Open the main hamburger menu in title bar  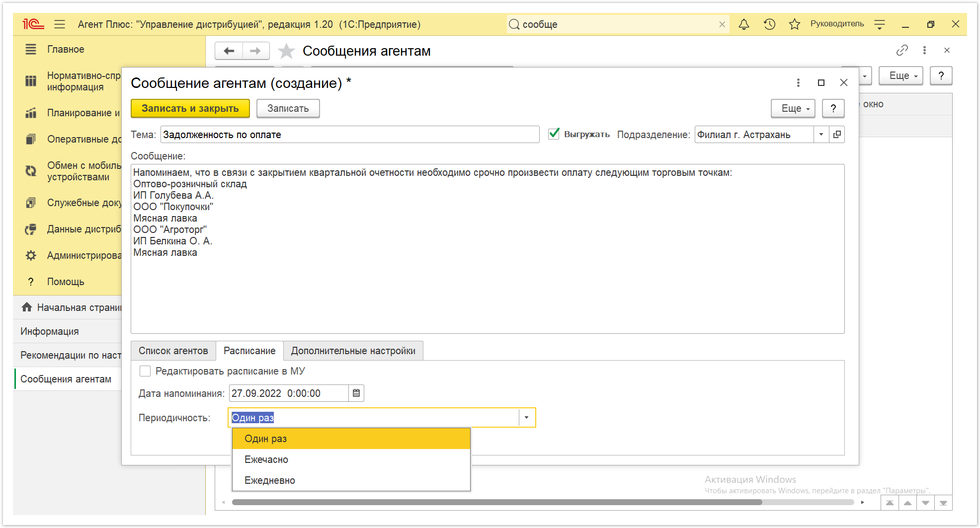click(x=60, y=24)
